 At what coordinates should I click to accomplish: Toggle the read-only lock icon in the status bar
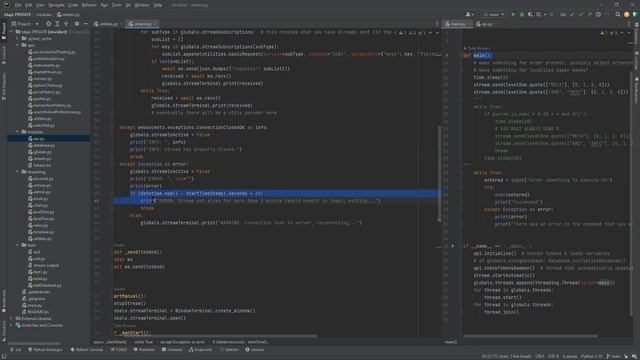click(x=626, y=356)
